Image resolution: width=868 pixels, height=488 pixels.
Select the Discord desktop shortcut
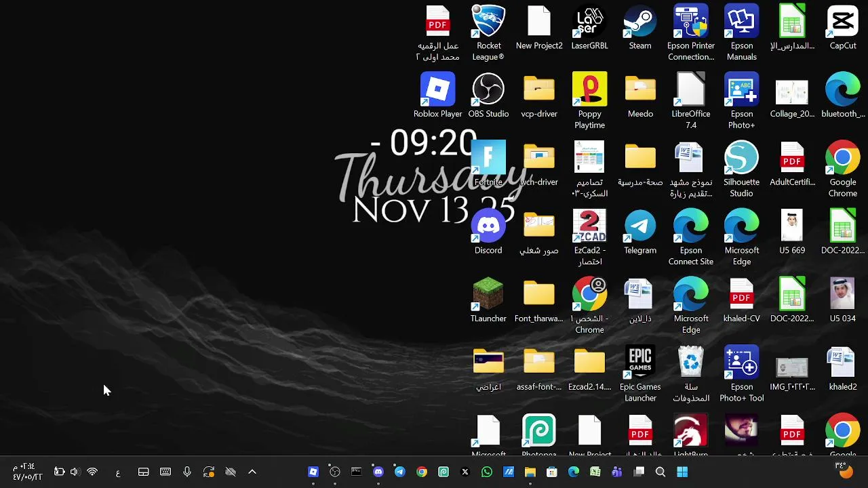pyautogui.click(x=488, y=232)
